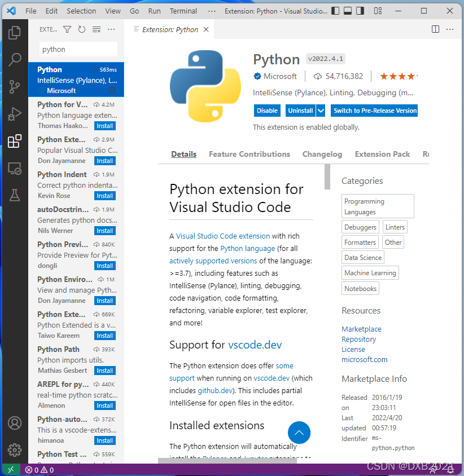Open the Remote Explorer view

point(15,169)
